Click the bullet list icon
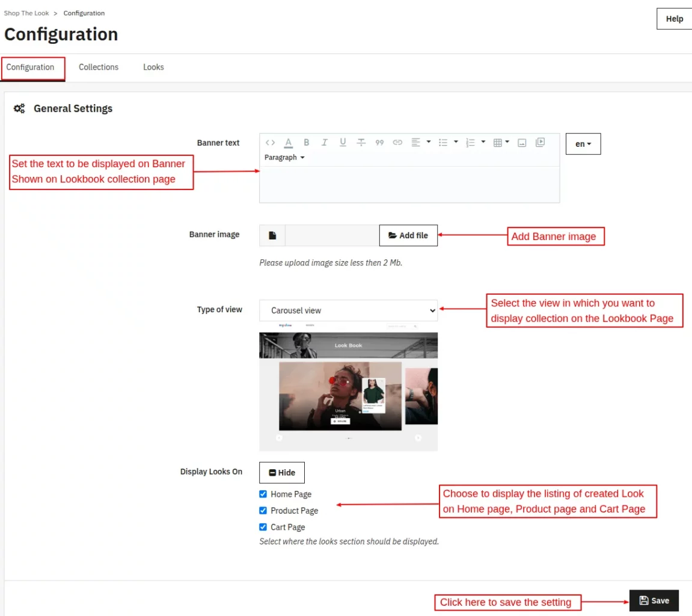 click(443, 142)
